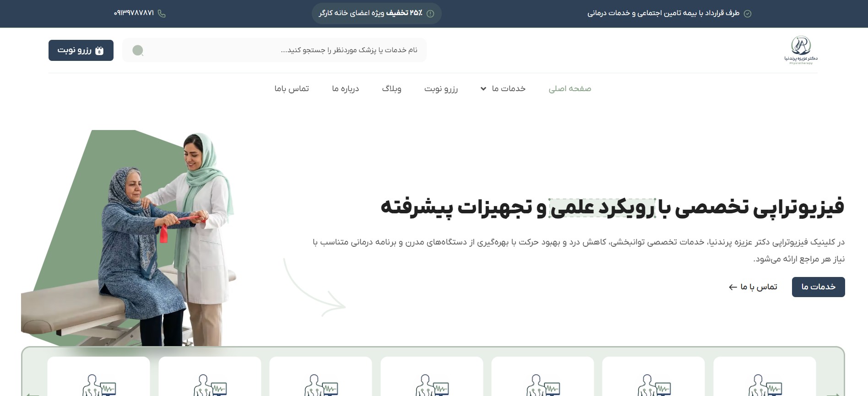Click calendar icon on رزرو نوبت button
The image size is (868, 396).
pyautogui.click(x=99, y=51)
